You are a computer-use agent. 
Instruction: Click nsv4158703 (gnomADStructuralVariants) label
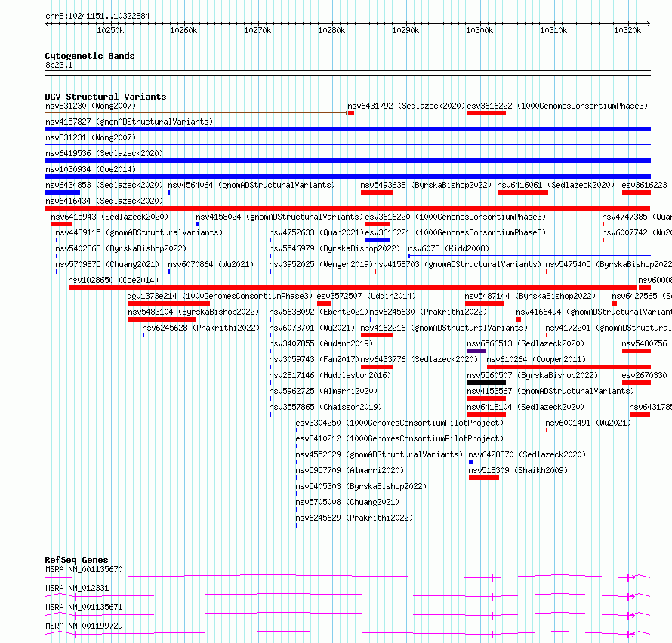point(458,264)
